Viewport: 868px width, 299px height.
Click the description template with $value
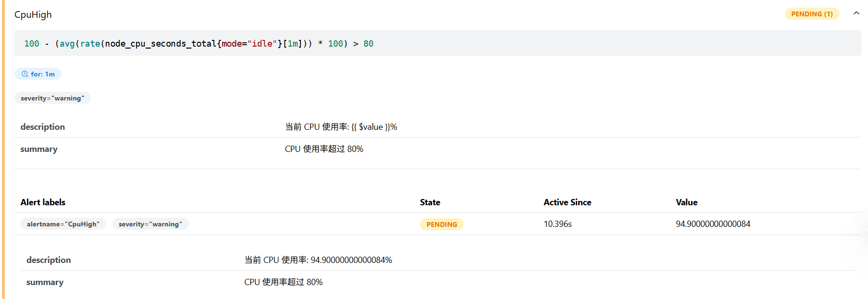(x=341, y=127)
